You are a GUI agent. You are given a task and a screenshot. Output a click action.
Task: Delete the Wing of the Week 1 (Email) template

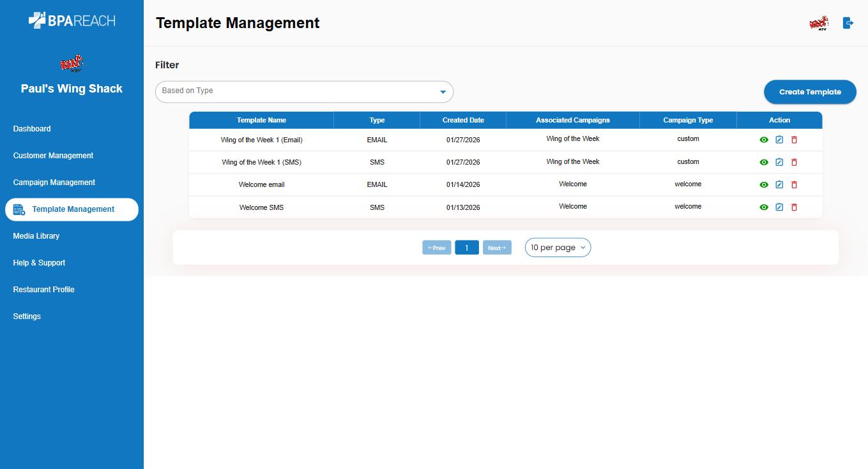794,140
